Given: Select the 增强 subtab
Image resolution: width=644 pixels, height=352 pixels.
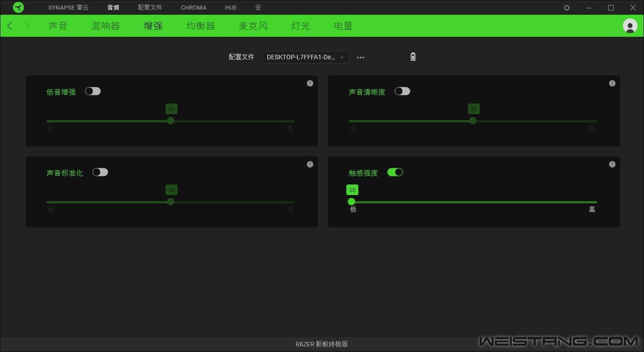Looking at the screenshot, I should (153, 26).
